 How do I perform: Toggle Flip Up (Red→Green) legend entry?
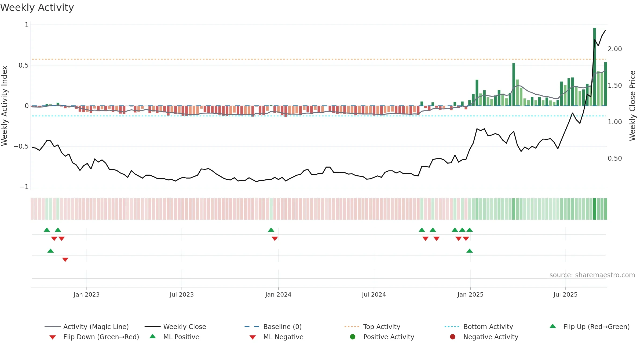[590, 327]
